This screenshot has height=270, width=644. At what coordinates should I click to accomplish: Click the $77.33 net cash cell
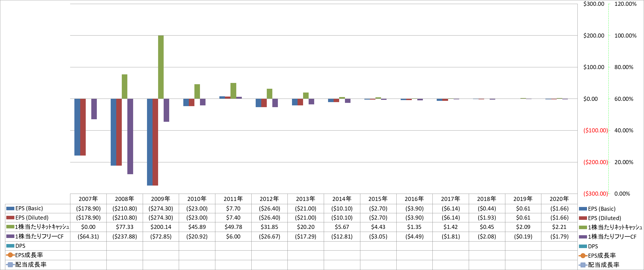[125, 227]
